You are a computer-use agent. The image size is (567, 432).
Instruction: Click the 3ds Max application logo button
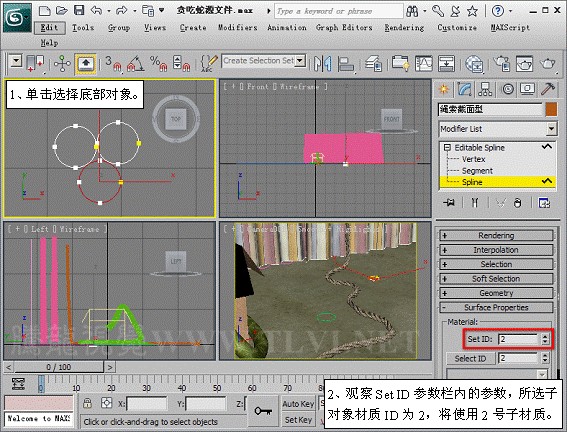[17, 17]
